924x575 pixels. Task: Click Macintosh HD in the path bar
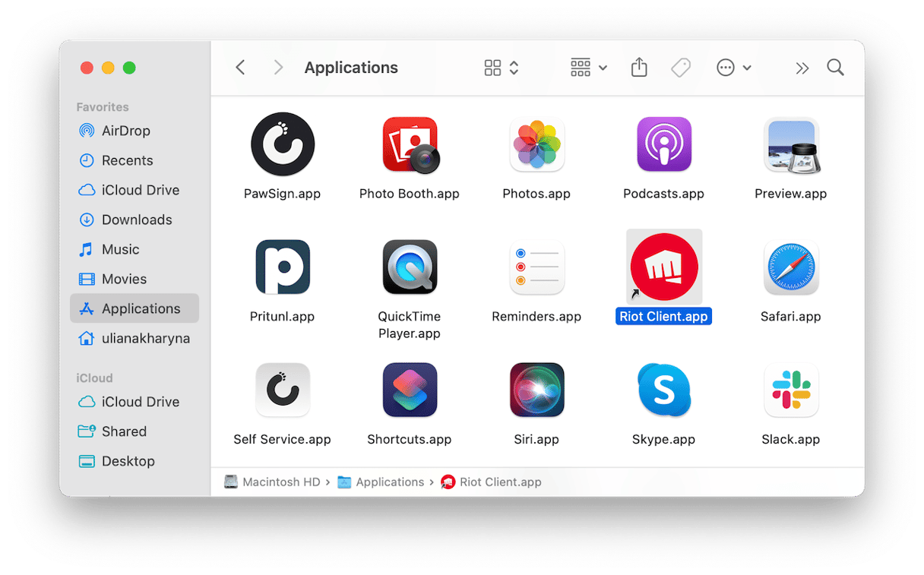coord(272,482)
